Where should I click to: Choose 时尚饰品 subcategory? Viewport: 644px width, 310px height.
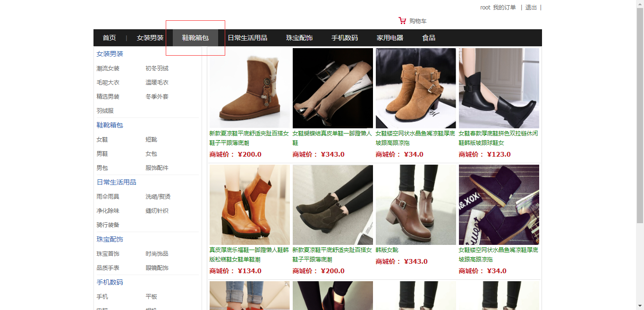pos(157,254)
